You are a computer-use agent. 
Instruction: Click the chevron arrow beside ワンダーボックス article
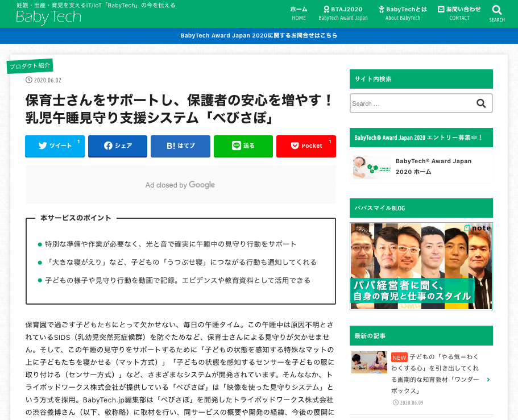[488, 380]
